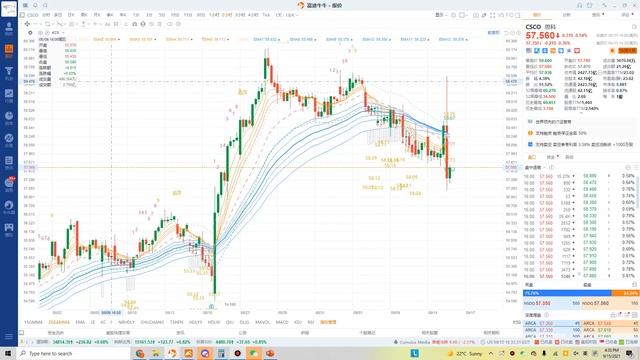The image size is (640, 360).
Task: Select the RSI indicator tab
Action: click(x=311, y=322)
